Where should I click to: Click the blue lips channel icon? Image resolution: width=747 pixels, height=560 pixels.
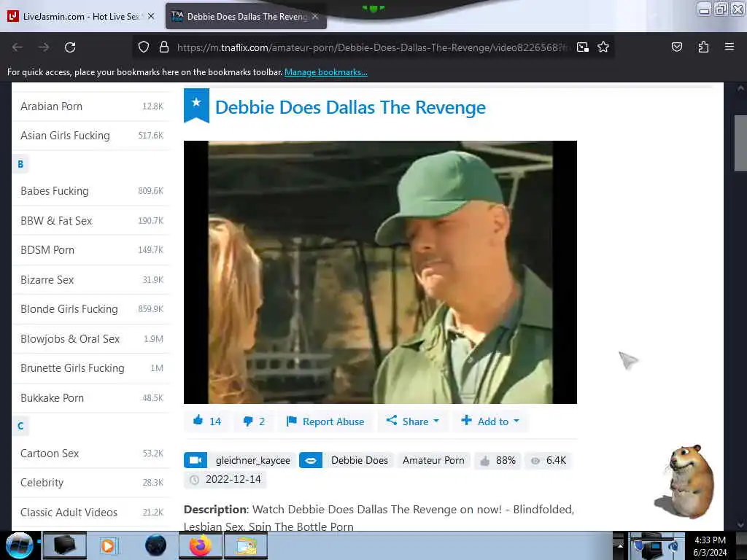311,460
